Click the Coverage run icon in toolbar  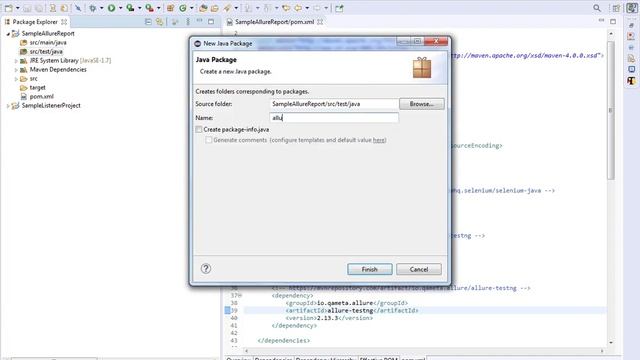130,8
